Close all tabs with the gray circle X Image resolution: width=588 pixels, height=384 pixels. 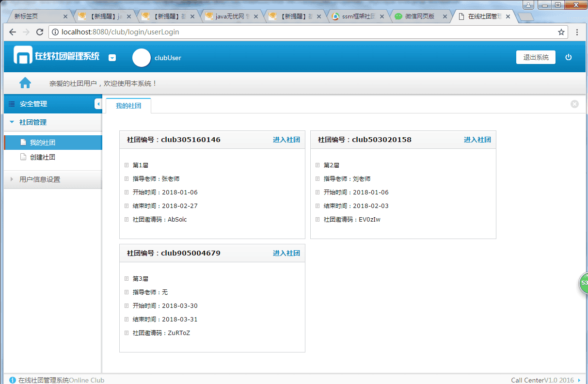(574, 104)
